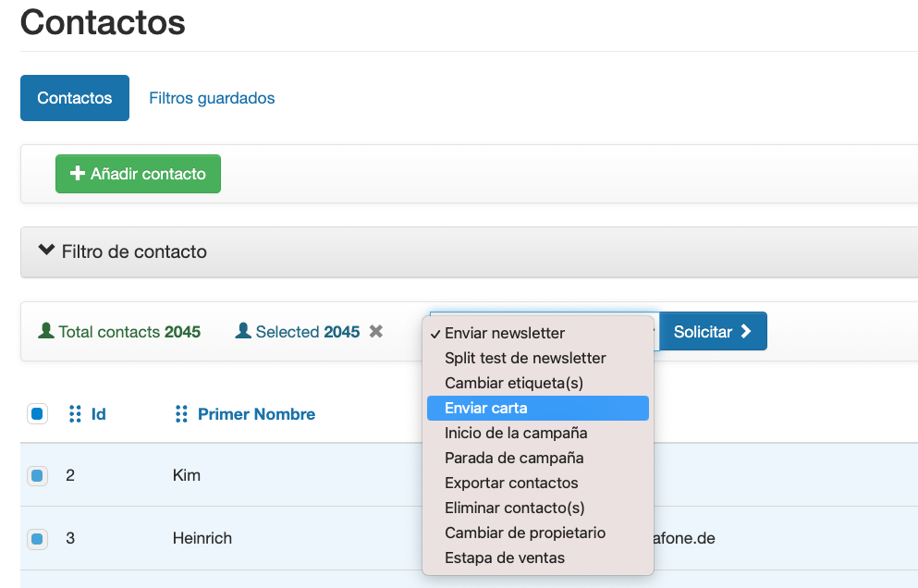The height and width of the screenshot is (588, 918).
Task: Uncheck the checkbox for contact Heinrich
Action: pyautogui.click(x=37, y=538)
